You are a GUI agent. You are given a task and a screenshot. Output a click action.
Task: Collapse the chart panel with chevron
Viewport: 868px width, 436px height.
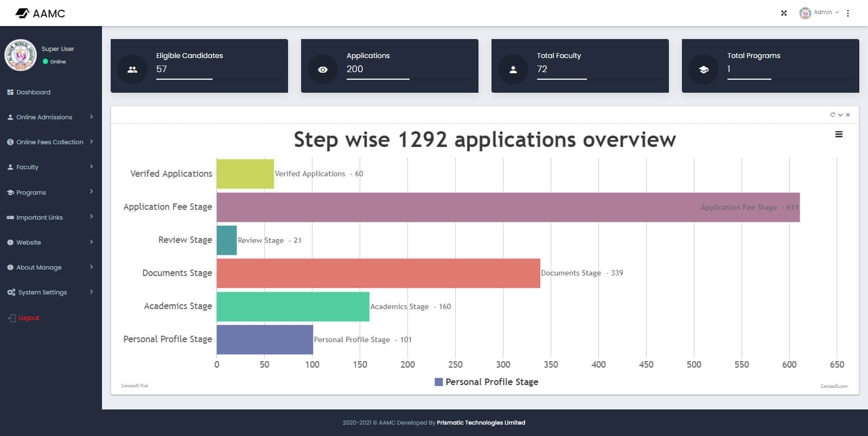840,115
